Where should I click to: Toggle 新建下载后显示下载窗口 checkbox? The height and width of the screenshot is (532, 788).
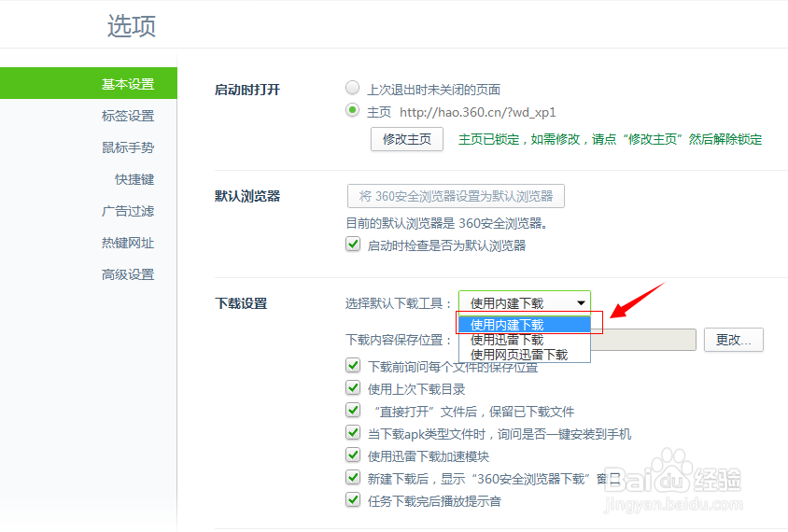353,477
